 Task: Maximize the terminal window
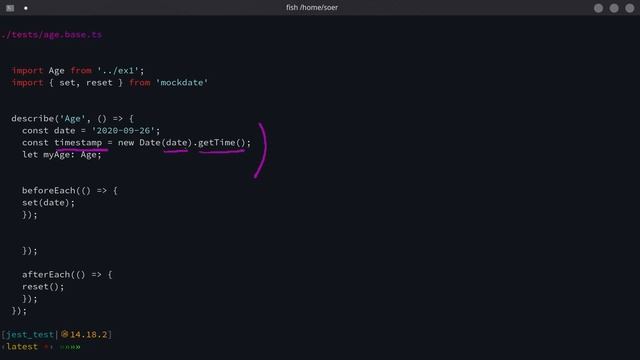(x=614, y=8)
